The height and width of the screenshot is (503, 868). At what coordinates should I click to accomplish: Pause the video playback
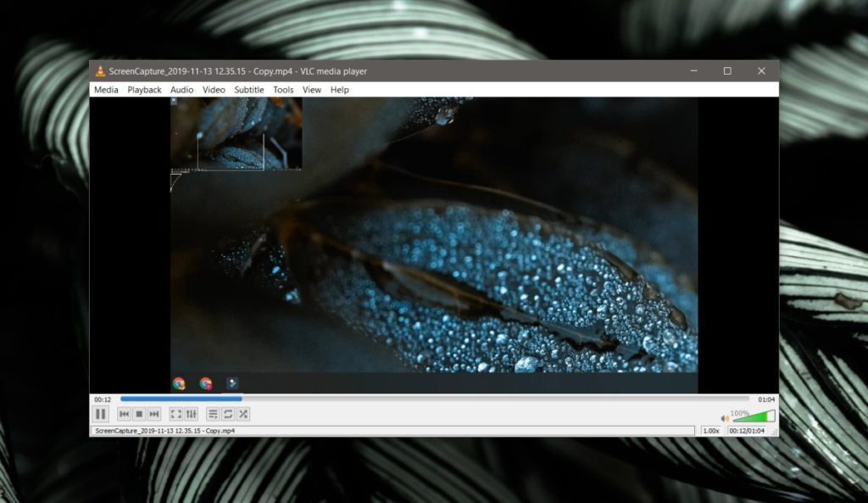tap(100, 414)
